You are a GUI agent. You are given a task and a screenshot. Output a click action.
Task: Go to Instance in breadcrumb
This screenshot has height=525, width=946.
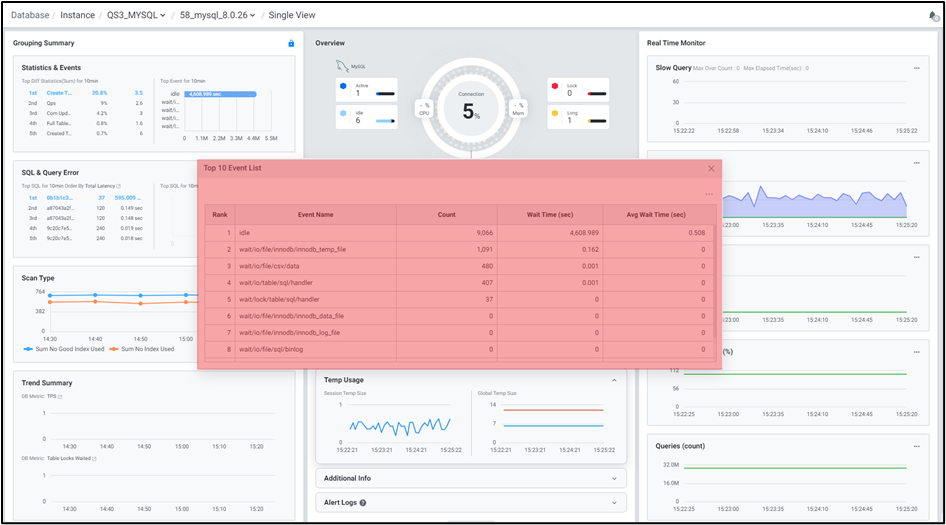point(77,16)
